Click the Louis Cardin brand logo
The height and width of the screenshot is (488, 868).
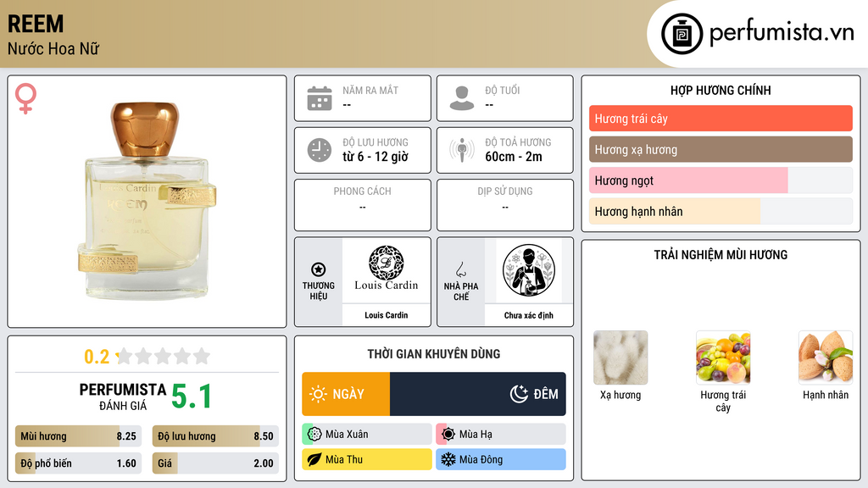tap(386, 269)
